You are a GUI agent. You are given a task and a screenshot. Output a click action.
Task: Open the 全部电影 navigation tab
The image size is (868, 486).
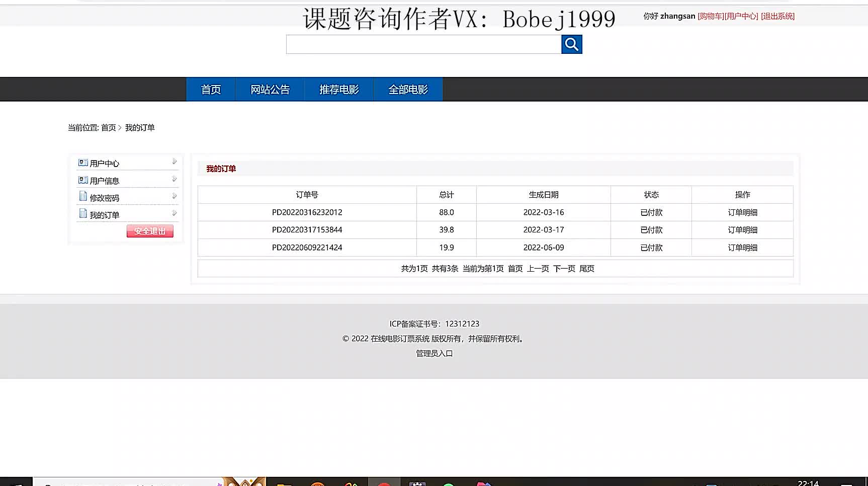(x=408, y=90)
